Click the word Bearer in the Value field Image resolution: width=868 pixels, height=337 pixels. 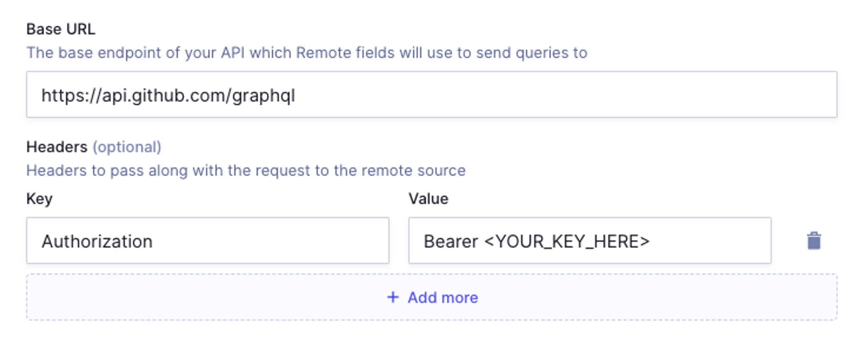pos(451,242)
